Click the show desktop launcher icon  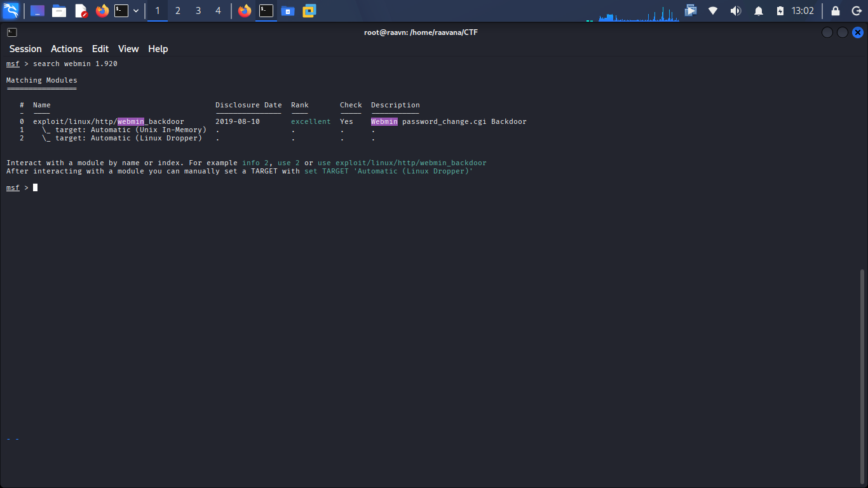click(x=37, y=11)
